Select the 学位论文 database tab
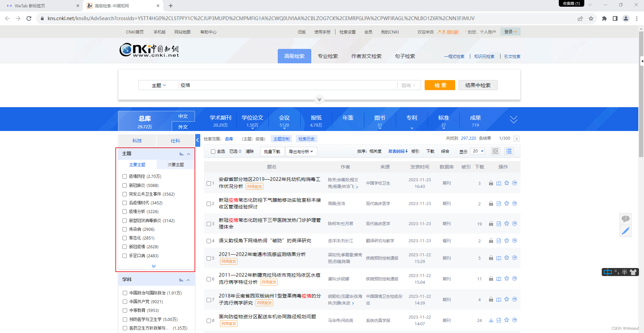The height and width of the screenshot is (333, 644). point(252,121)
